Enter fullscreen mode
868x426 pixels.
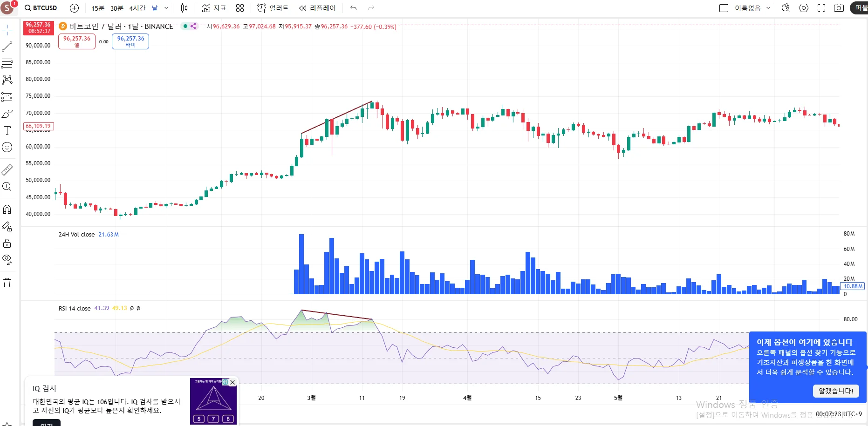point(821,8)
